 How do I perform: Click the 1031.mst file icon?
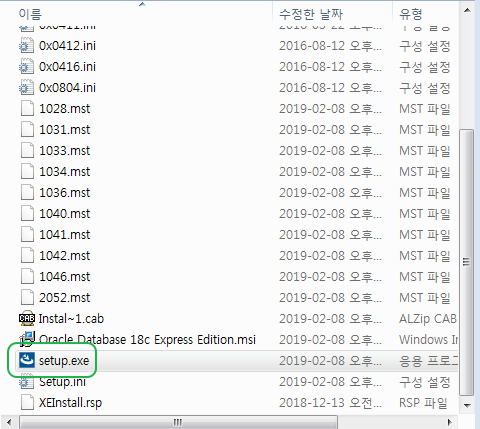tap(27, 130)
